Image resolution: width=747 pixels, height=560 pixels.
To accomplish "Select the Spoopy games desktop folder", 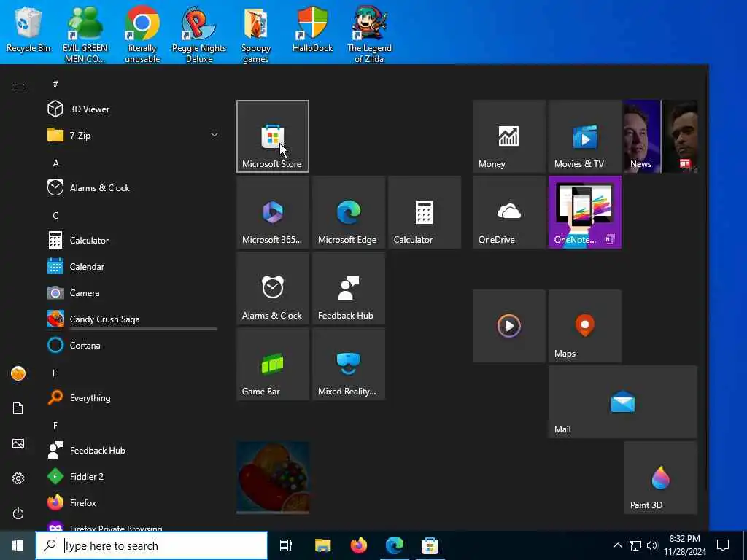I will (256, 35).
